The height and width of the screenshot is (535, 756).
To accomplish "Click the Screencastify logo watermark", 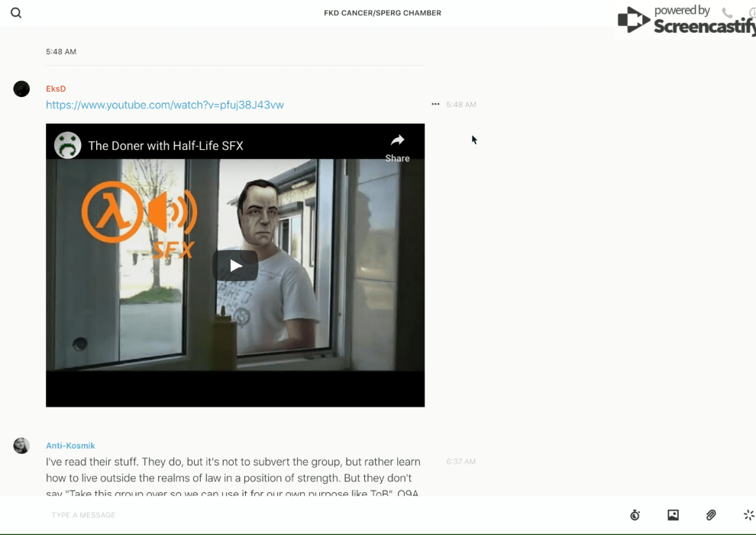I will tap(684, 20).
